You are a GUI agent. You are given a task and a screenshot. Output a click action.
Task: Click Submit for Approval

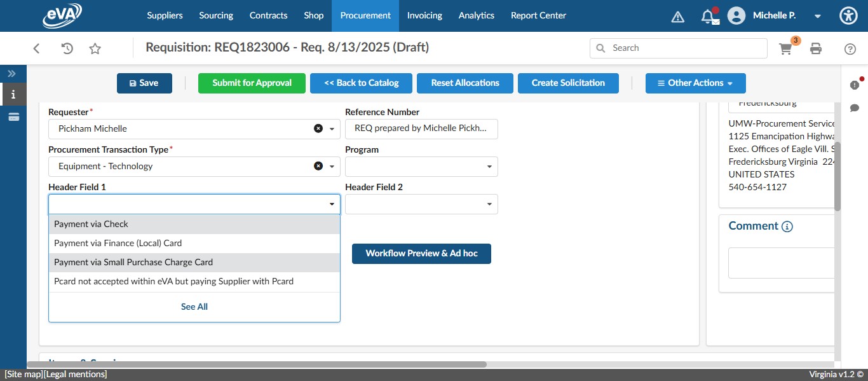(252, 83)
